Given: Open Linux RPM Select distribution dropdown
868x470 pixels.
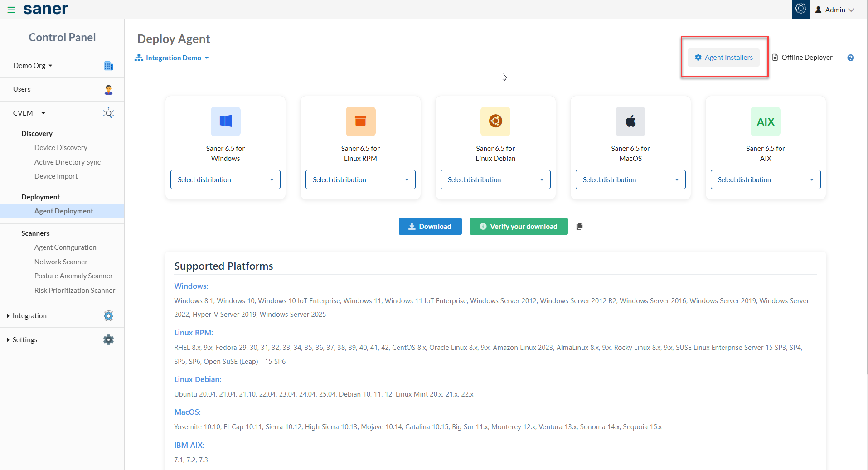Looking at the screenshot, I should click(x=360, y=179).
